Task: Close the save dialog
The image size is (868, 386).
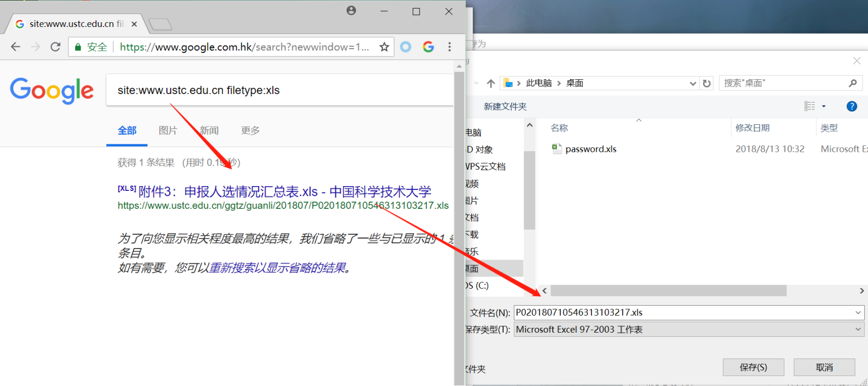Action: [x=857, y=61]
